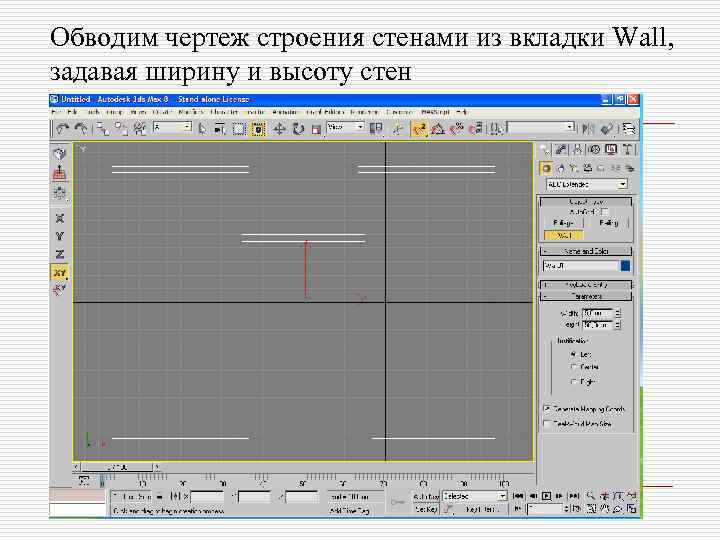This screenshot has height=540, width=720.
Task: Open the Utilities panel hammer icon
Action: tap(627, 150)
